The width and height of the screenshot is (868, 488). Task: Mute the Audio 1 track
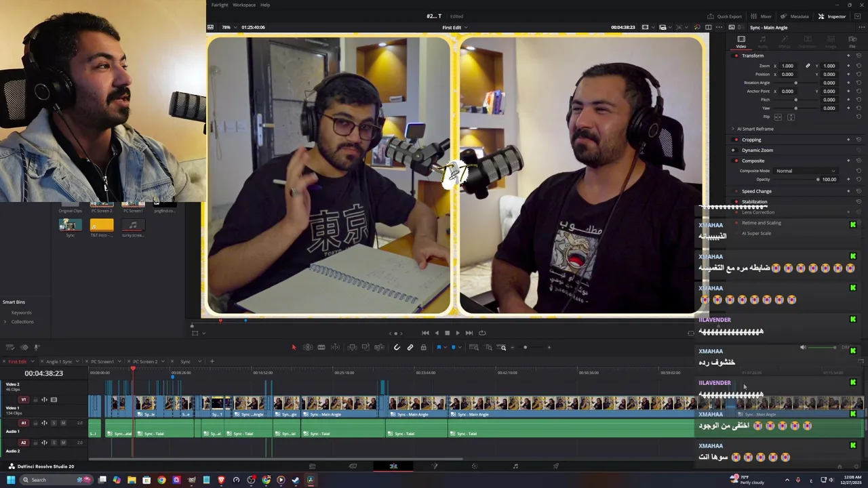[x=63, y=423]
